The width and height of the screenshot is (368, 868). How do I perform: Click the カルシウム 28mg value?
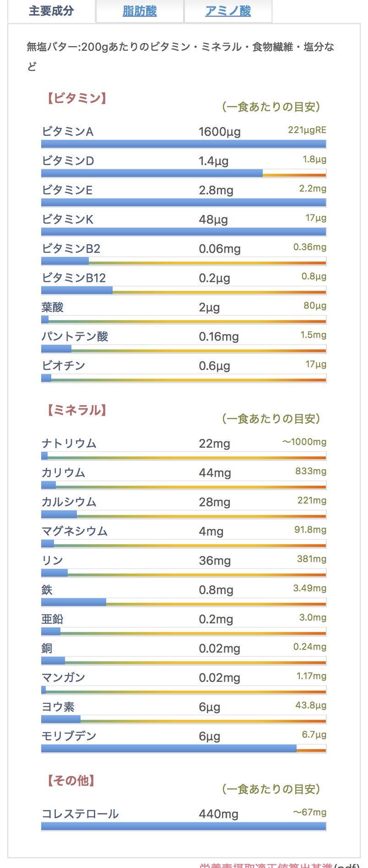pyautogui.click(x=214, y=502)
